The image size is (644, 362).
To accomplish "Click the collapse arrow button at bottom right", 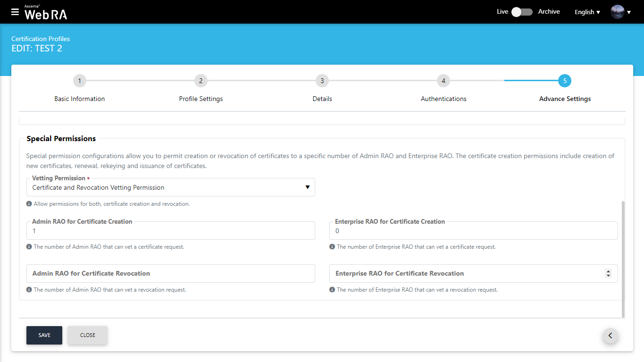I will click(x=610, y=336).
